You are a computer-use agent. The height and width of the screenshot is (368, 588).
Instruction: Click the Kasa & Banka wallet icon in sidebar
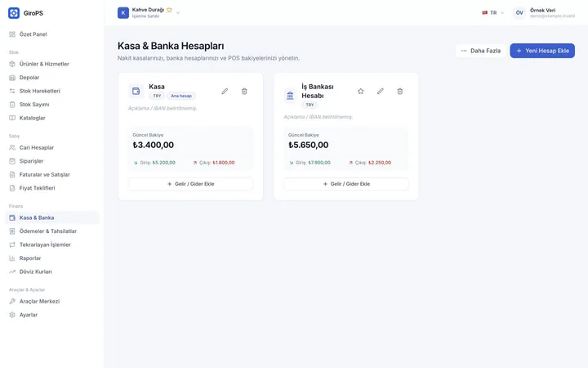(x=12, y=218)
